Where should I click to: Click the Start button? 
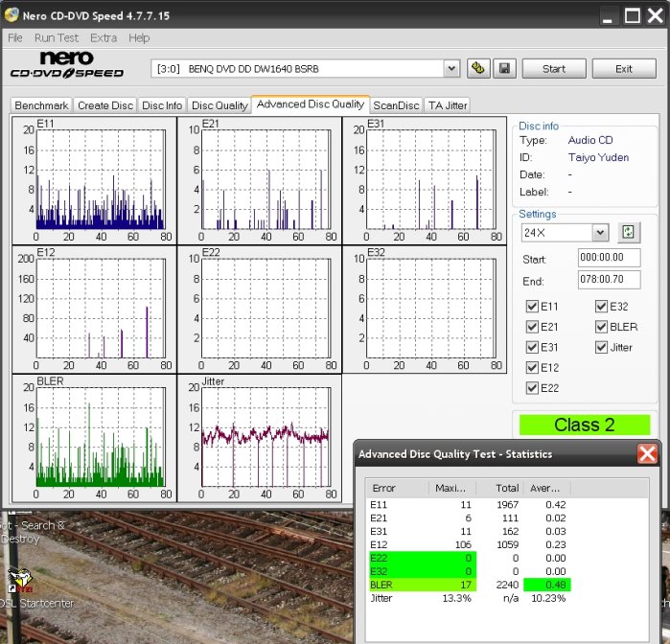[554, 69]
